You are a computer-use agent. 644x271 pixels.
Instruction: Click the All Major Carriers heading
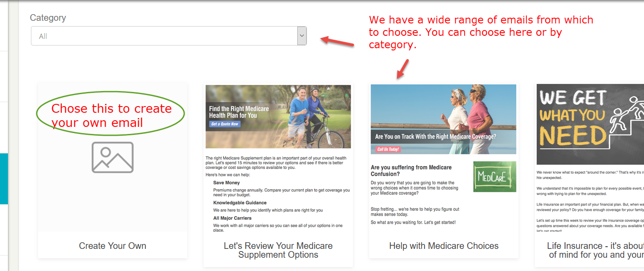coord(232,218)
